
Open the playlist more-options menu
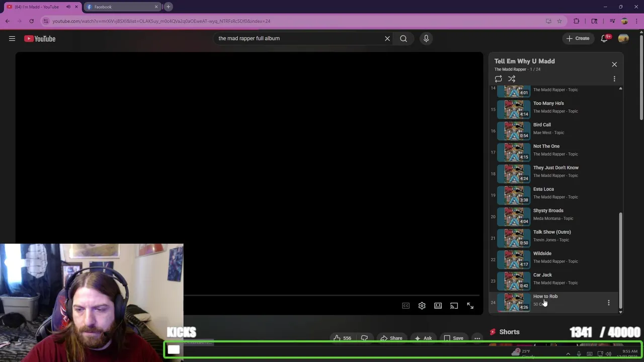tap(614, 79)
